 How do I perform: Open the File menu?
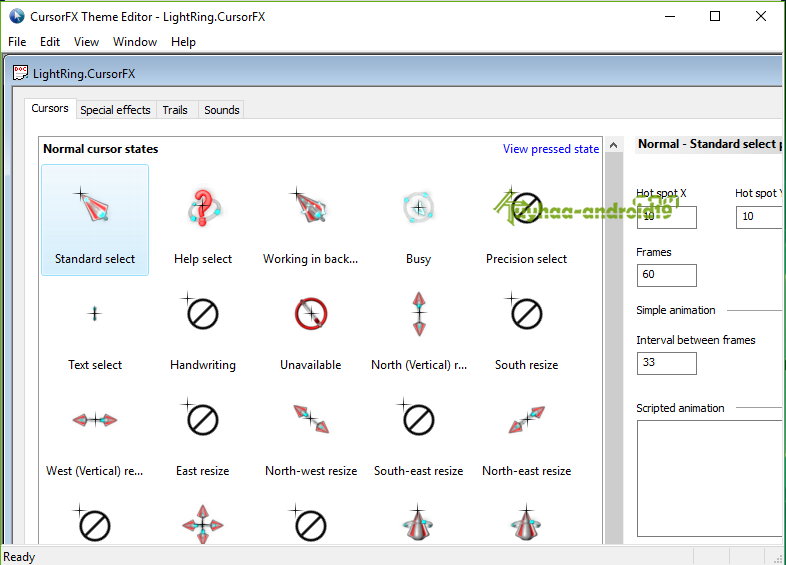tap(17, 42)
